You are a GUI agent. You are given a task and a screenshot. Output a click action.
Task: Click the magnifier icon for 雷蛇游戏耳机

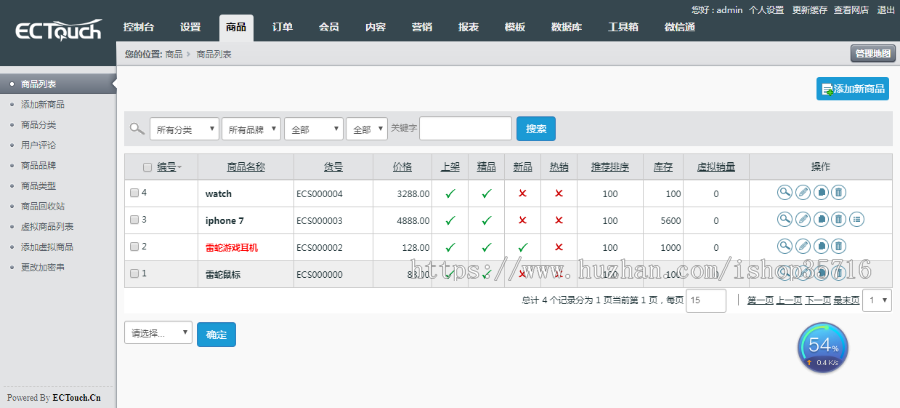coord(784,246)
